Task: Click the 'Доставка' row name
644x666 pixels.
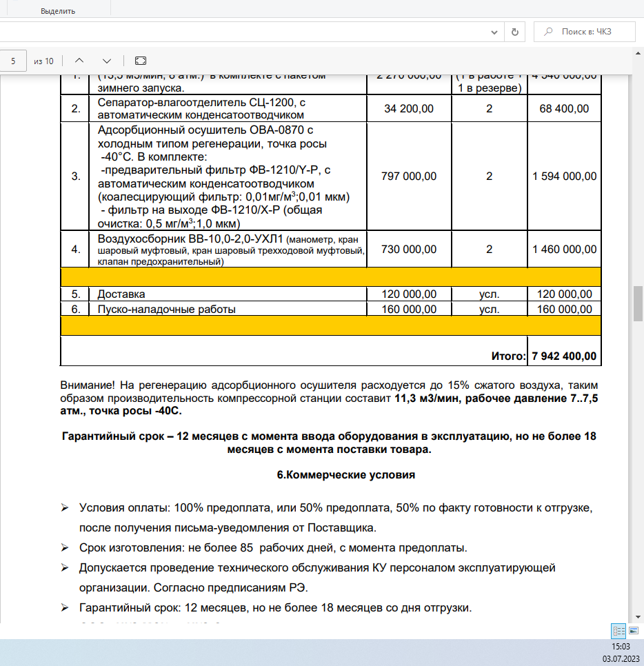Action: click(x=121, y=294)
